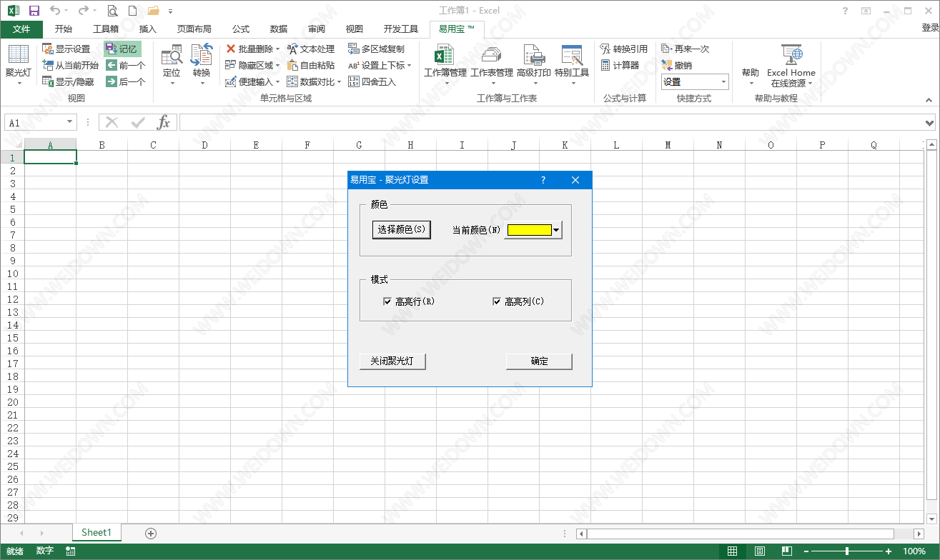Click column D header

[x=204, y=145]
